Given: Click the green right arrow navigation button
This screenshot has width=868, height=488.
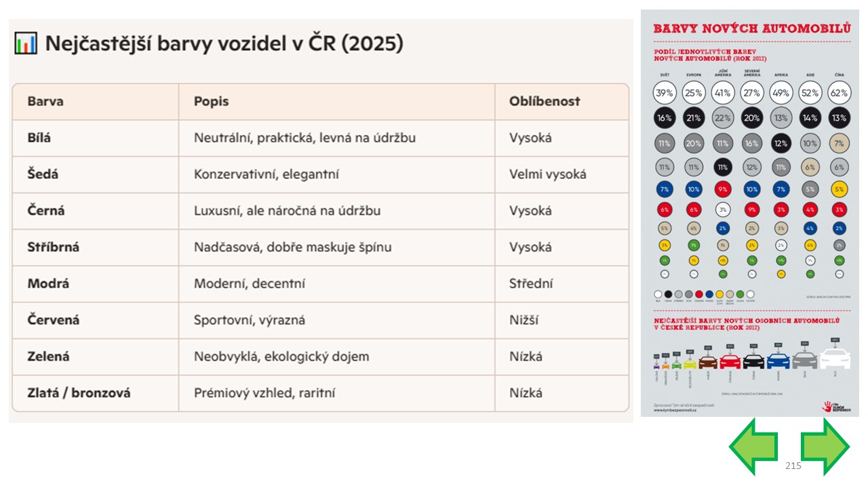Looking at the screenshot, I should [825, 447].
